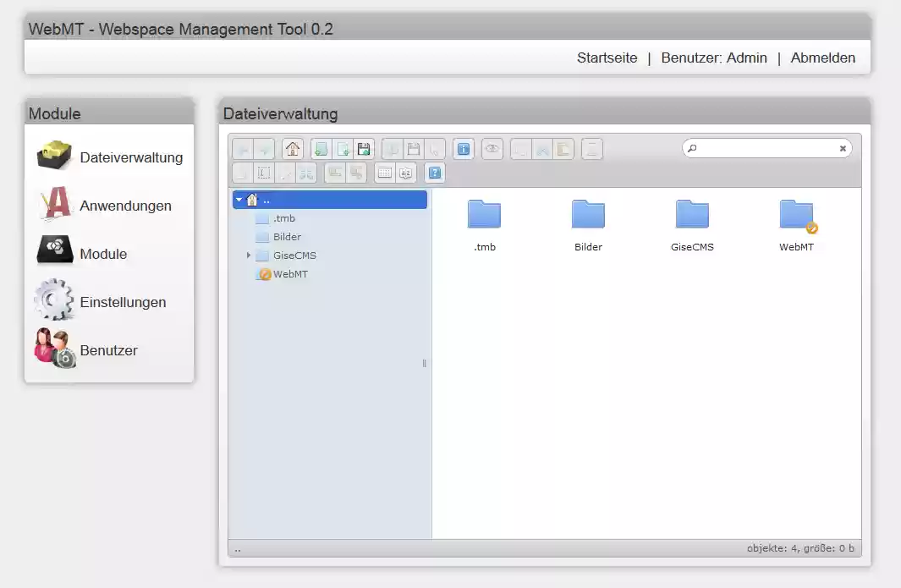This screenshot has height=588, width=901.
Task: Select .tmb in the folder tree
Action: (284, 218)
